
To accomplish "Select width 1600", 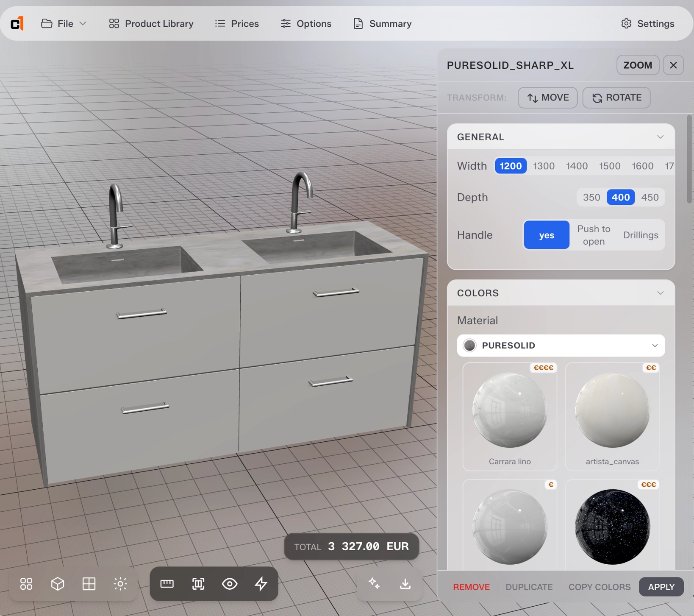I will point(643,166).
